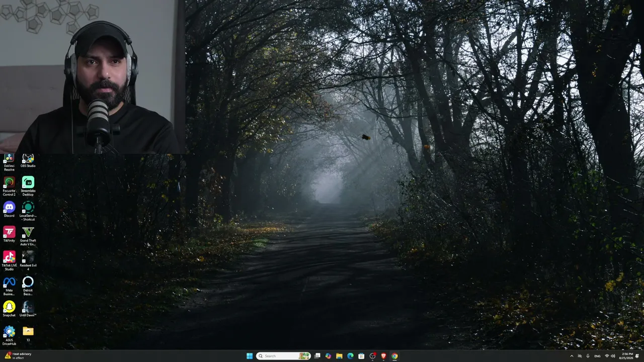Viewport: 644px width, 362px height.
Task: Expand the hidden system tray icons
Action: [572, 356]
